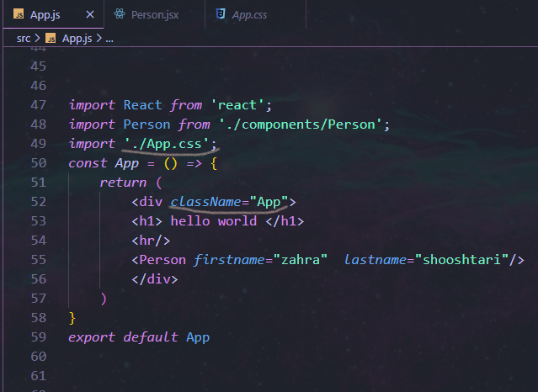This screenshot has width=538, height=392.
Task: Expand the breadcrumb ellipsis symbol list
Action: point(109,39)
